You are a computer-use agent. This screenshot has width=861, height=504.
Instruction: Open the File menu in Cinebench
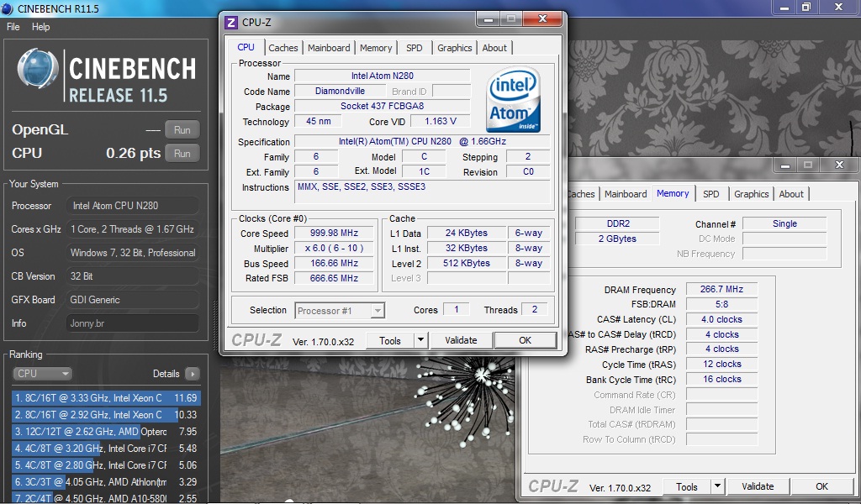(x=13, y=26)
